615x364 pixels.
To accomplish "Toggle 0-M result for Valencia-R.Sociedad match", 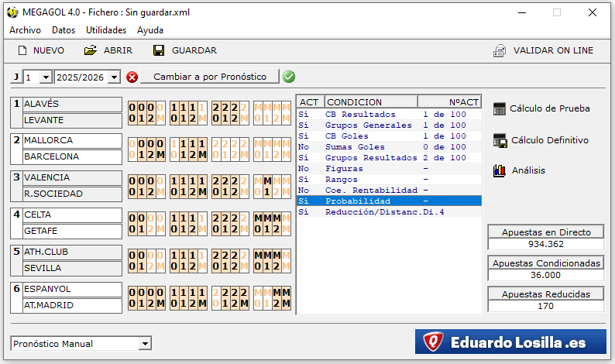I will click(160, 187).
